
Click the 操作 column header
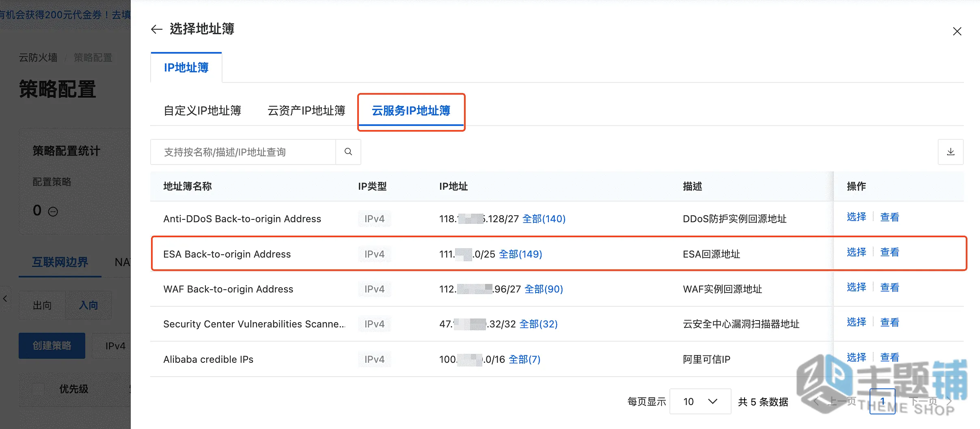[x=856, y=186]
